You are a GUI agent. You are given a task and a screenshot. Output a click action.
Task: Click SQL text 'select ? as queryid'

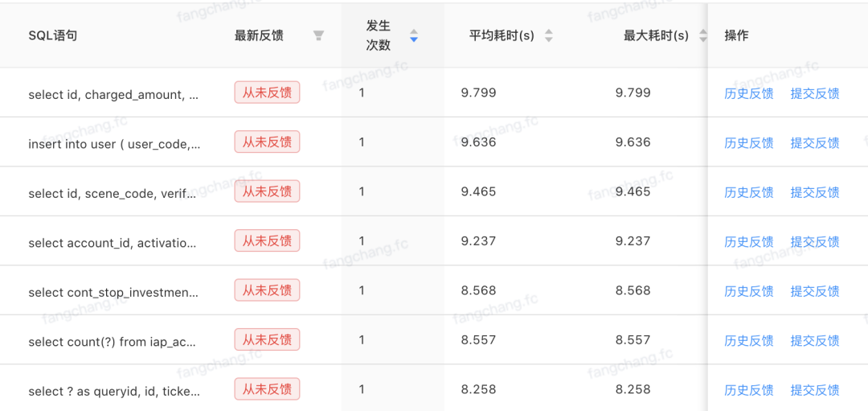(113, 392)
